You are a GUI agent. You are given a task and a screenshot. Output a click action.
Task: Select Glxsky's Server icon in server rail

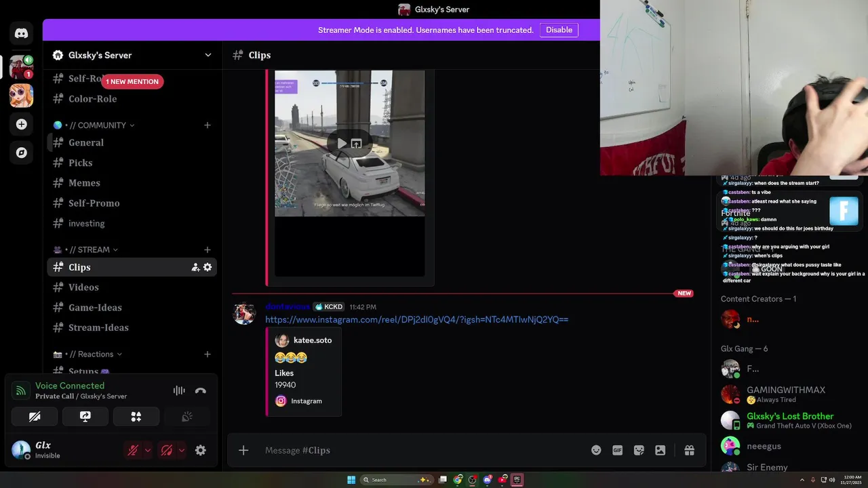coord(21,67)
